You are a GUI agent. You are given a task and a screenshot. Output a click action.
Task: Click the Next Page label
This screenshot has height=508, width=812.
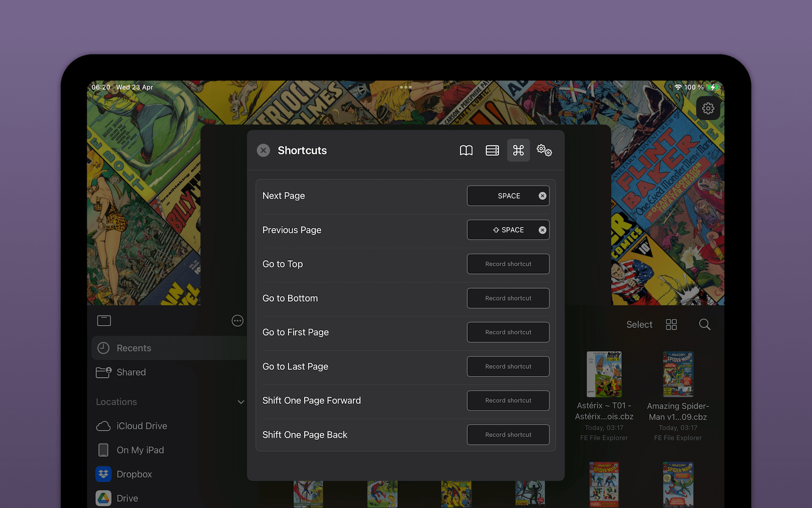(284, 196)
